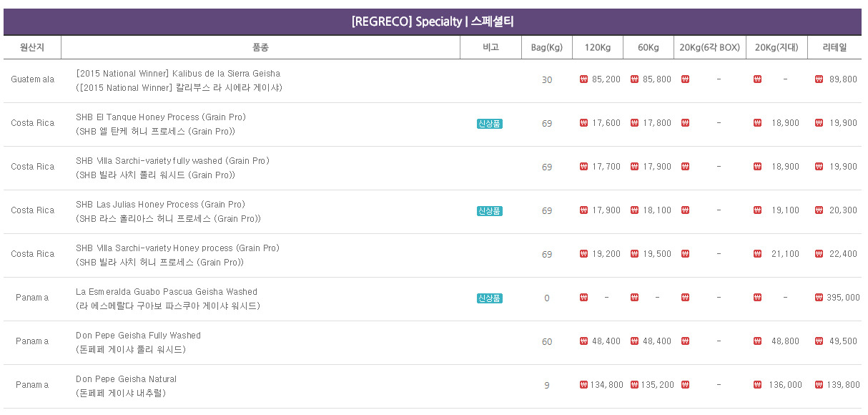Open Don Pepe Geisha Natural product
This screenshot has width=868, height=415.
point(126,379)
